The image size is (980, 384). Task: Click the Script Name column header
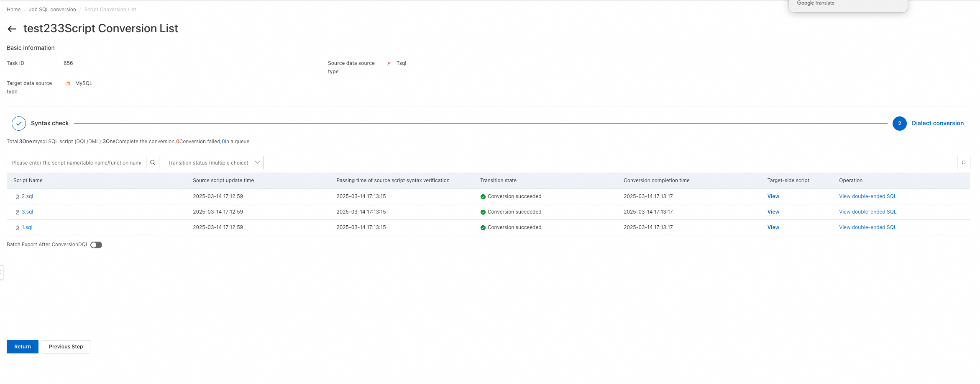(28, 180)
